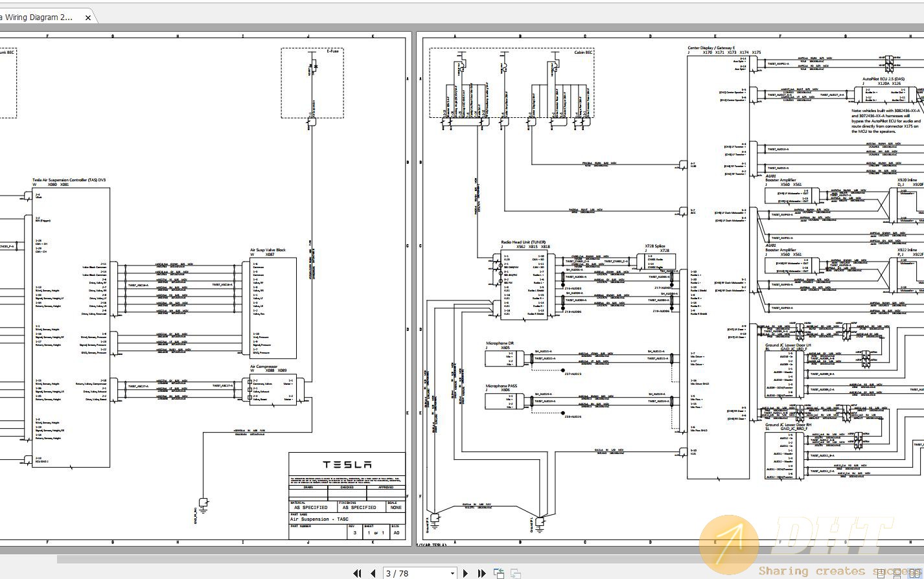
Task: Click the E-Fuse box label
Action: click(332, 51)
